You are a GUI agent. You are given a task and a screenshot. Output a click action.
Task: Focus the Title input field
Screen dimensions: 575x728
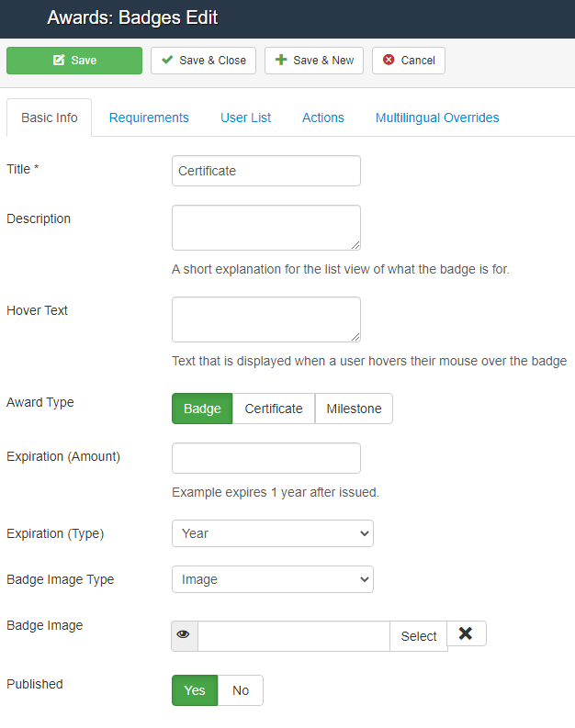pos(265,171)
